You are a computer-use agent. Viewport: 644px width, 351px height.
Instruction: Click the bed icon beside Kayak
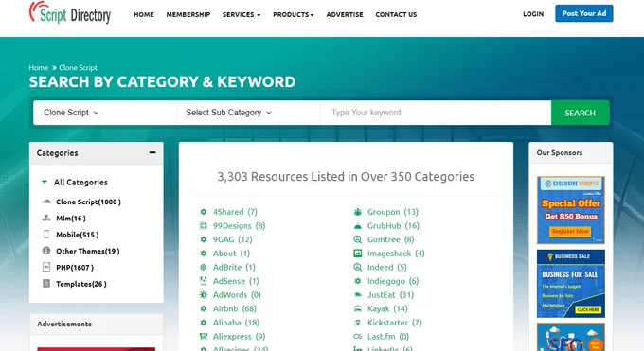coord(358,308)
